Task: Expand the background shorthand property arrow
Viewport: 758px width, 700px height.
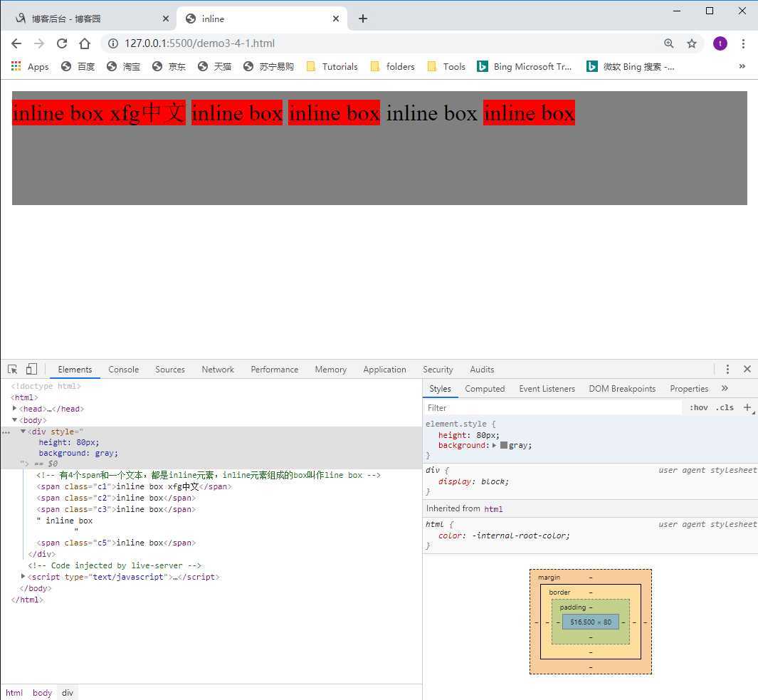Action: pyautogui.click(x=495, y=446)
